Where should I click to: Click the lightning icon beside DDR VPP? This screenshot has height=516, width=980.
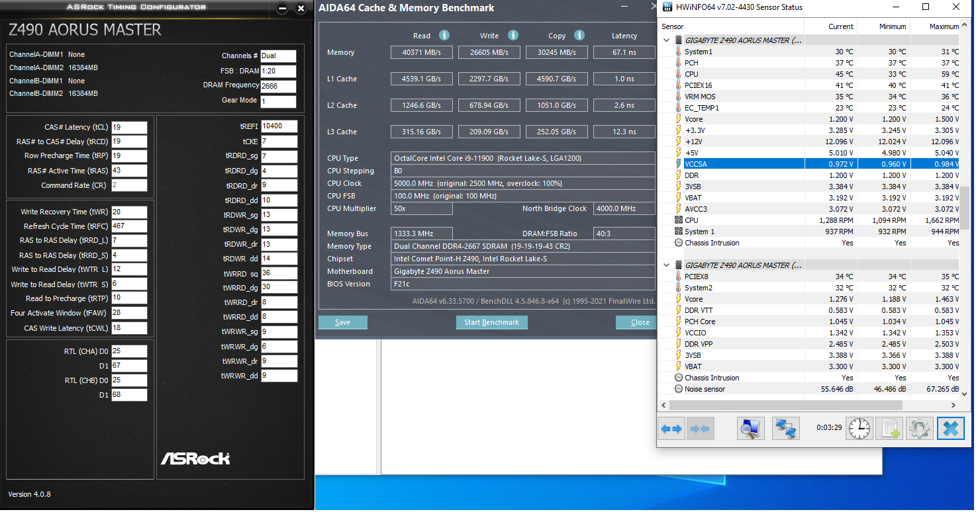[678, 344]
